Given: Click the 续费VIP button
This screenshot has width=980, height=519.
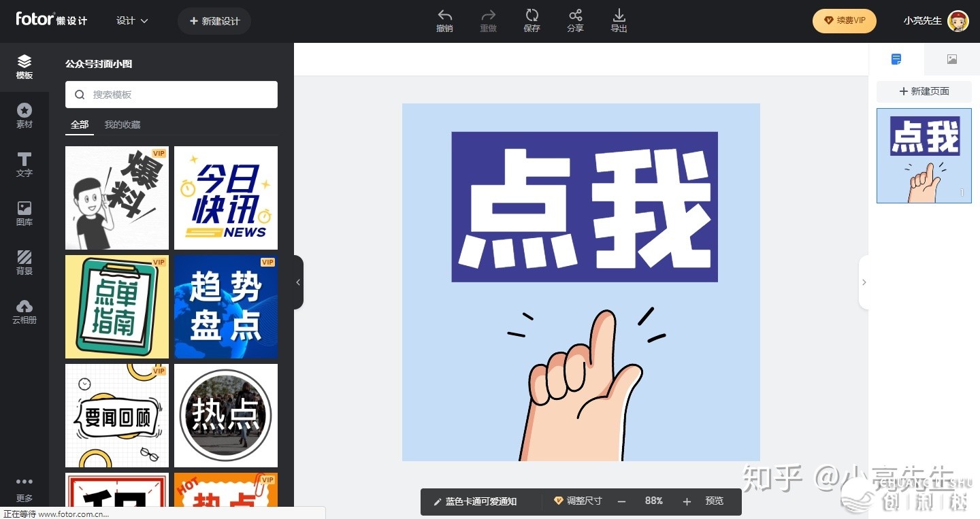Looking at the screenshot, I should [845, 20].
